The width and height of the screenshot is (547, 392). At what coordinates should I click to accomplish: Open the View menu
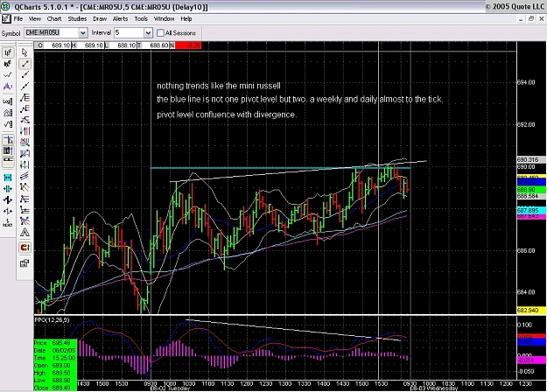[x=34, y=19]
